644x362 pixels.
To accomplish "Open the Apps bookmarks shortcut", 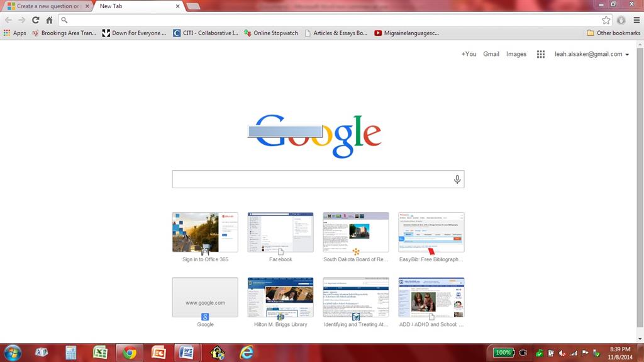I will [x=15, y=33].
